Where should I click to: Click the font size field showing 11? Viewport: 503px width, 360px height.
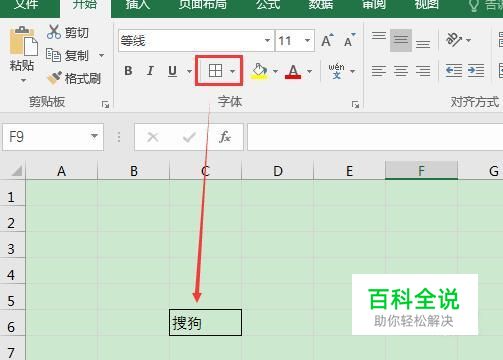(x=289, y=41)
